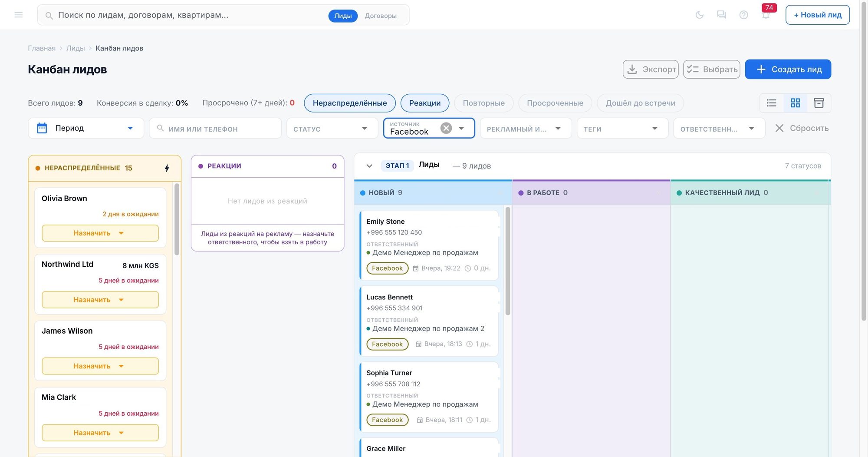Click the lightning auto-assign icon in Нераспределённые
The width and height of the screenshot is (868, 457).
point(167,168)
